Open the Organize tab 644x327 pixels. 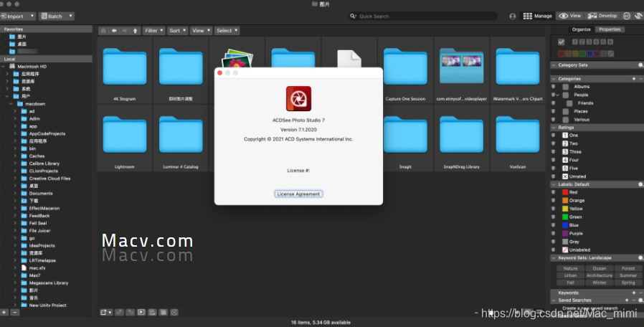[x=581, y=29]
